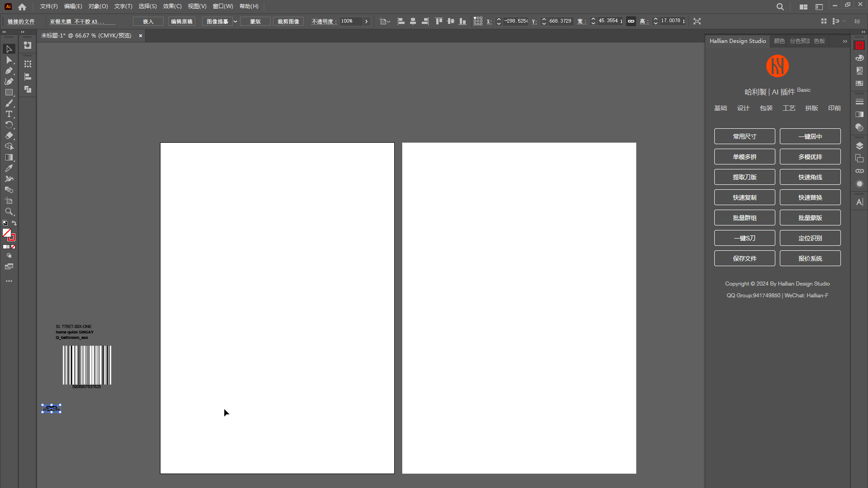Select the Eraser tool

(9, 136)
